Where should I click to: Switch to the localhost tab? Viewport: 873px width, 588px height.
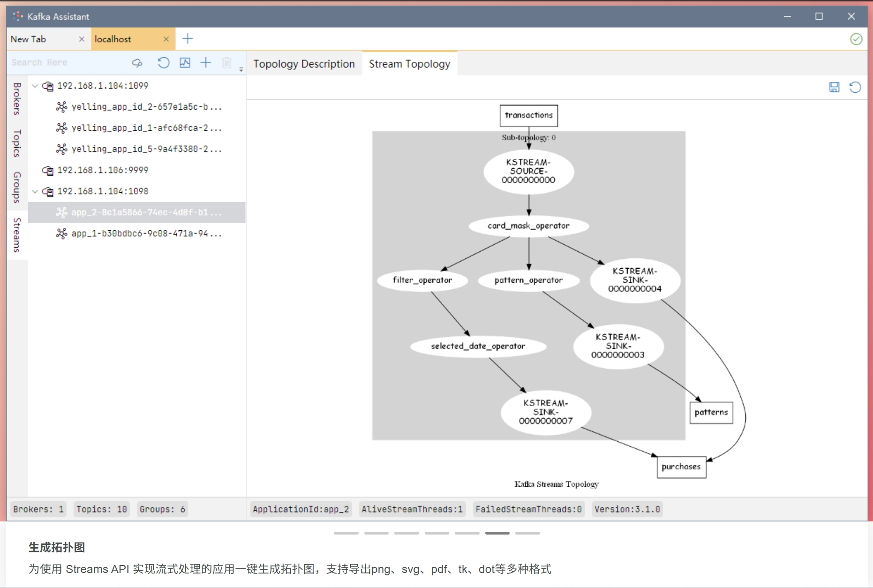pyautogui.click(x=113, y=39)
